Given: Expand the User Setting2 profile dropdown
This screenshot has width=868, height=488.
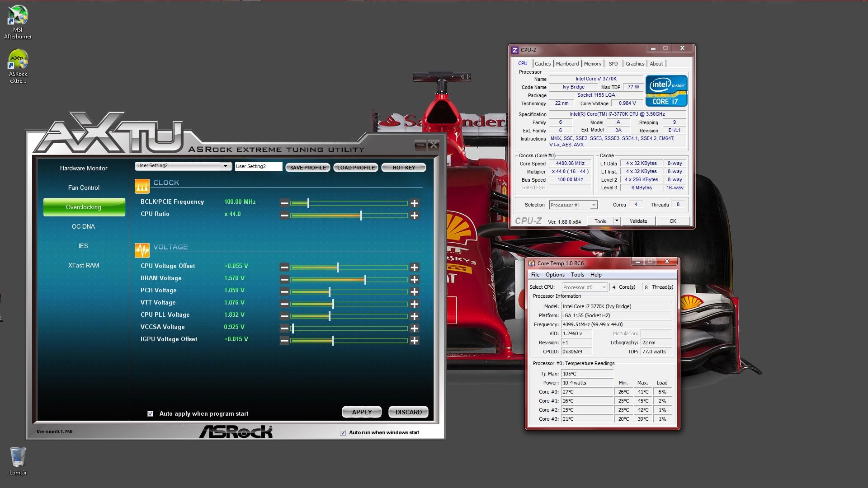Looking at the screenshot, I should click(x=225, y=166).
